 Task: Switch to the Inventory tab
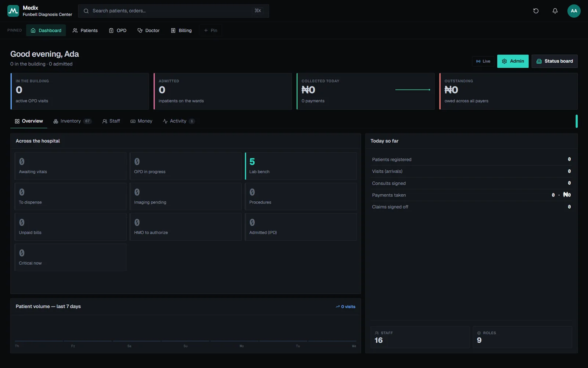pos(72,121)
